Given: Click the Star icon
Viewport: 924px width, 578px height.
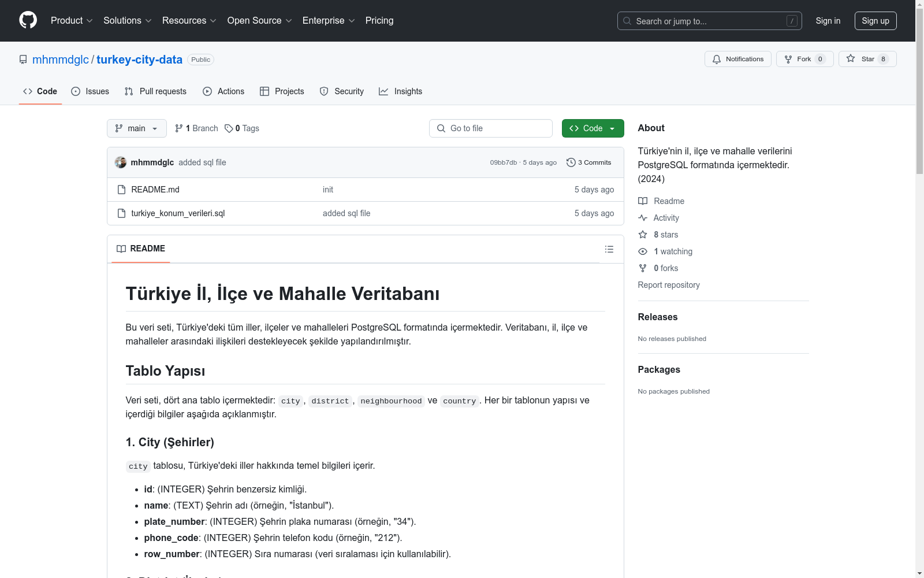Looking at the screenshot, I should tap(851, 58).
